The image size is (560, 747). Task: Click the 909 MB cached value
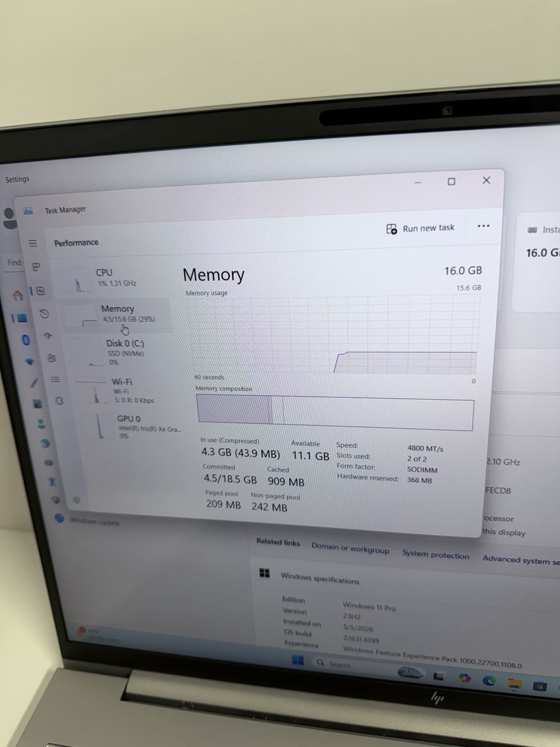click(x=286, y=482)
